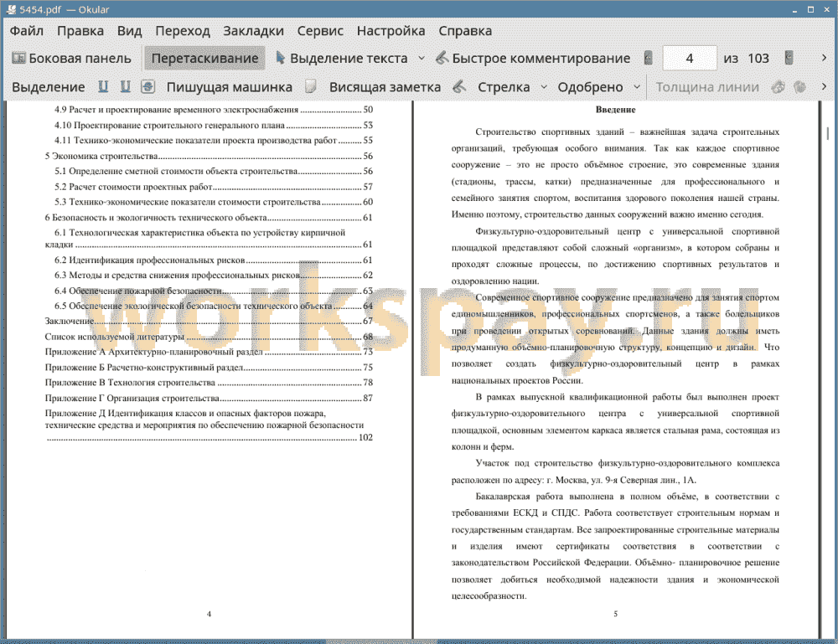Select the Одобрено stamp tool
Viewport: 838px width, 644px height.
[x=590, y=87]
